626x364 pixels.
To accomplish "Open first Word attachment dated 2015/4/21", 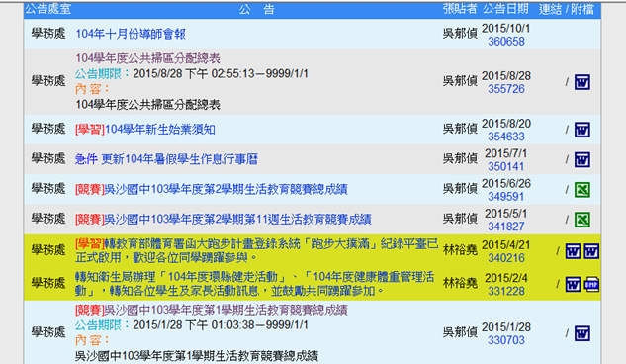I will [573, 251].
